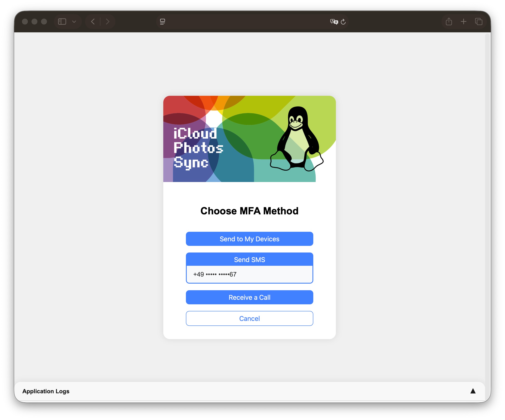The height and width of the screenshot is (420, 505).
Task: Show the tab overview
Action: pos(479,21)
